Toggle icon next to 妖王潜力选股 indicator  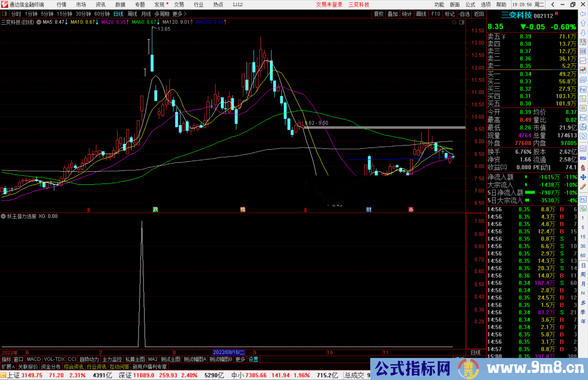coord(3,216)
